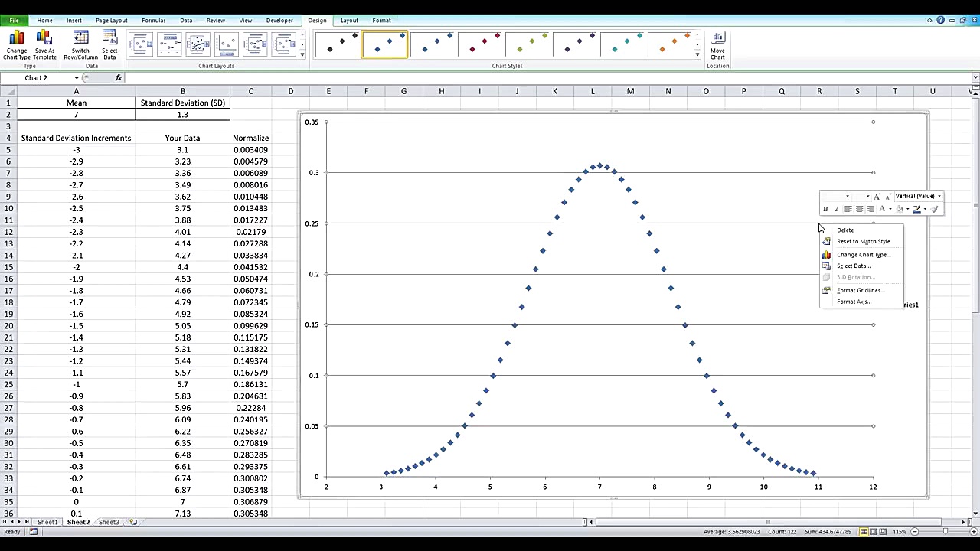Switch to Normal view in status bar
Screen dimensions: 980x551
click(864, 532)
